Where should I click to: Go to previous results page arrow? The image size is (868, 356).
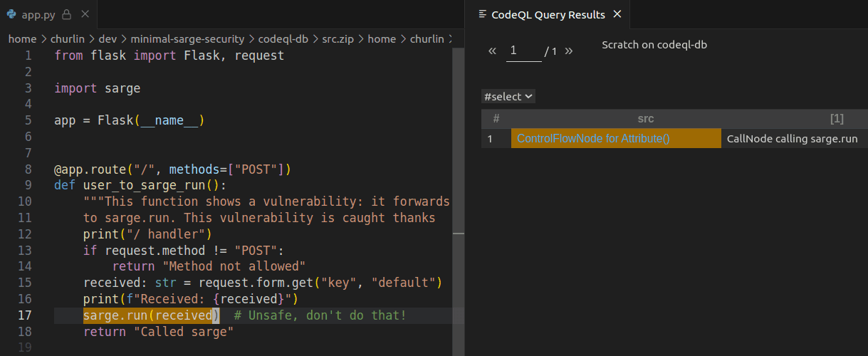click(492, 51)
